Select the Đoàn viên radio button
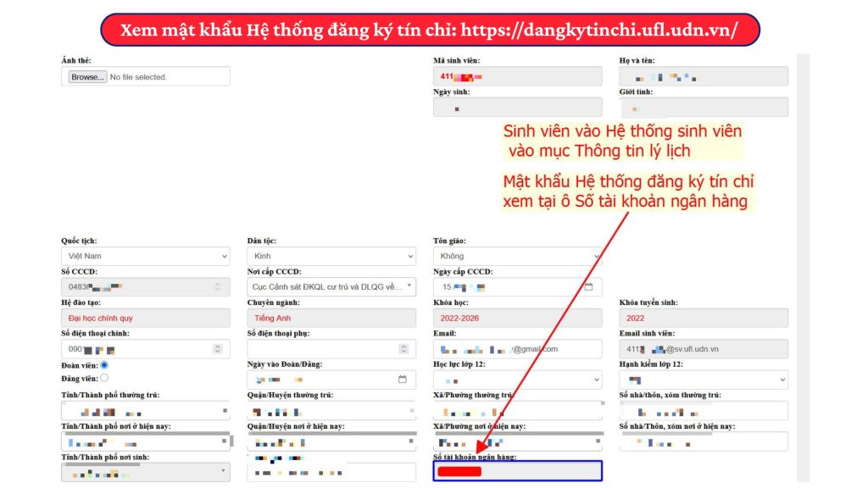Screen dimensions: 868x488 coord(104,365)
